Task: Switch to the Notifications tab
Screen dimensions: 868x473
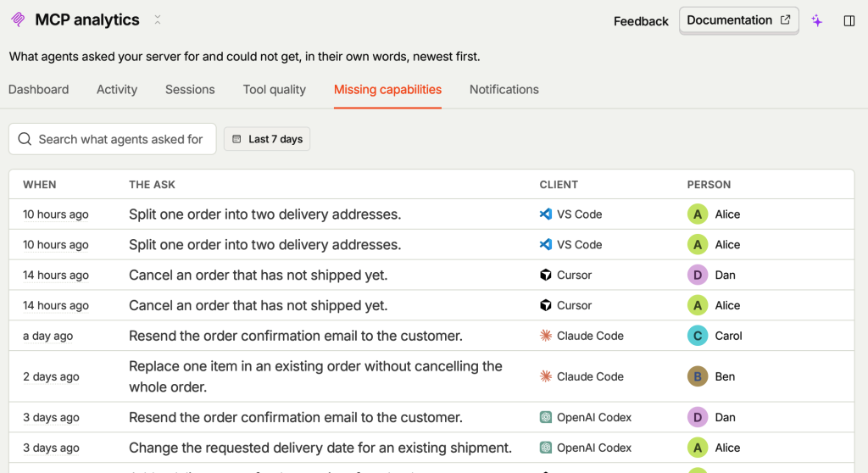Action: [x=504, y=90]
